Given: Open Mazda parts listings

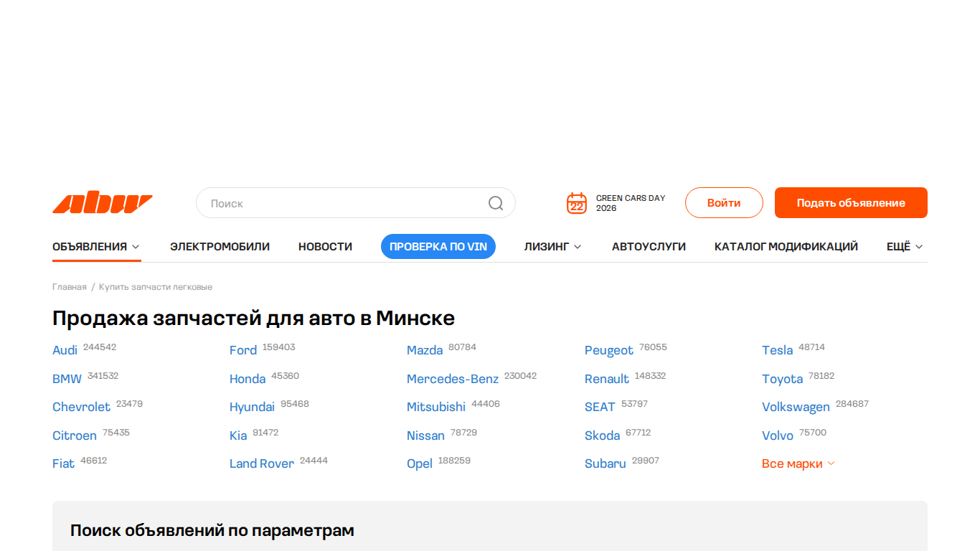Looking at the screenshot, I should pos(425,350).
